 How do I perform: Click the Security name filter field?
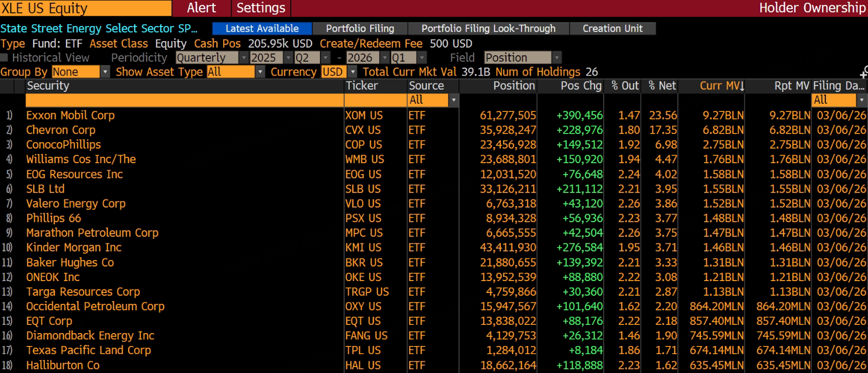(185, 100)
